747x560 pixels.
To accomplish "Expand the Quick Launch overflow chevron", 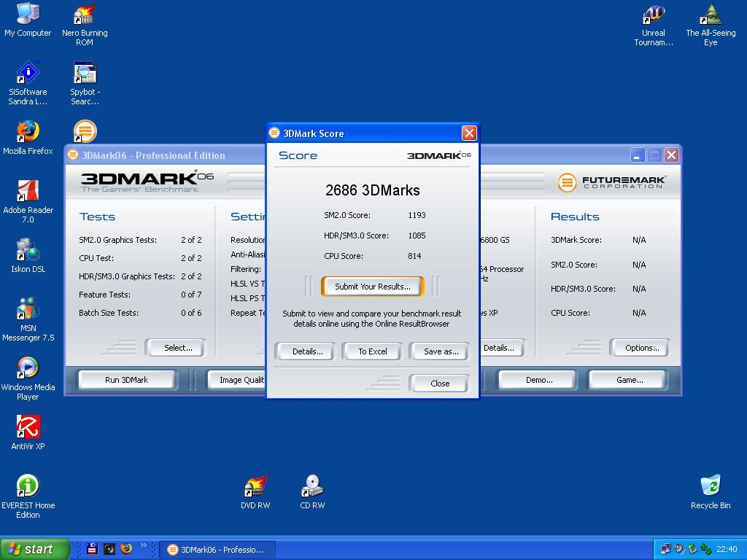I will pos(144,545).
